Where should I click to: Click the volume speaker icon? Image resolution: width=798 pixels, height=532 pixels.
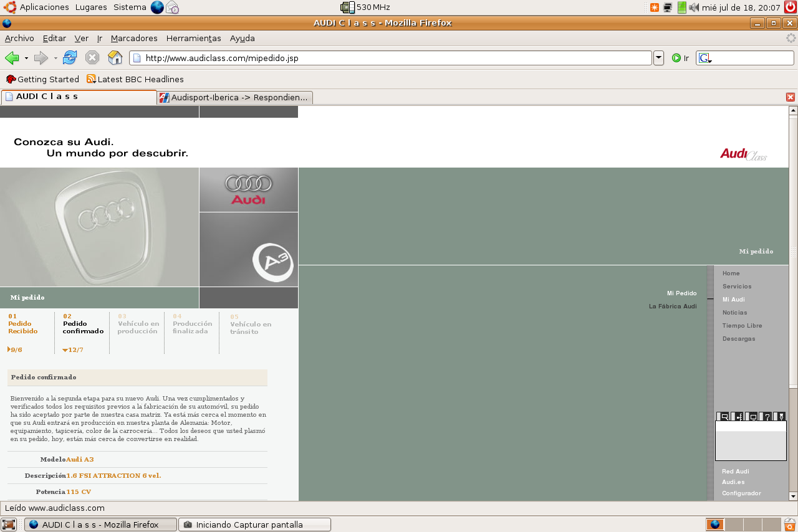pos(694,7)
